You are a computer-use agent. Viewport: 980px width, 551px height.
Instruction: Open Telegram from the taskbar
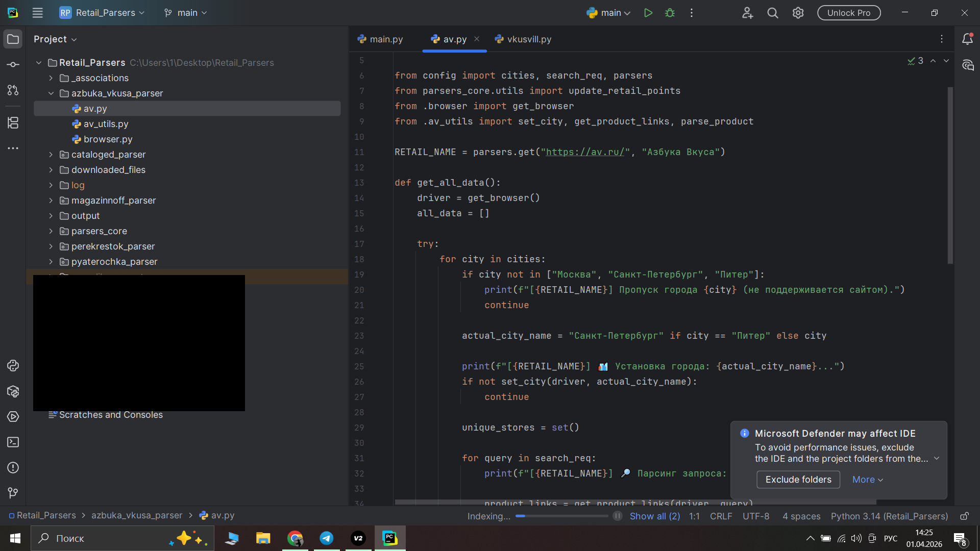click(x=327, y=538)
